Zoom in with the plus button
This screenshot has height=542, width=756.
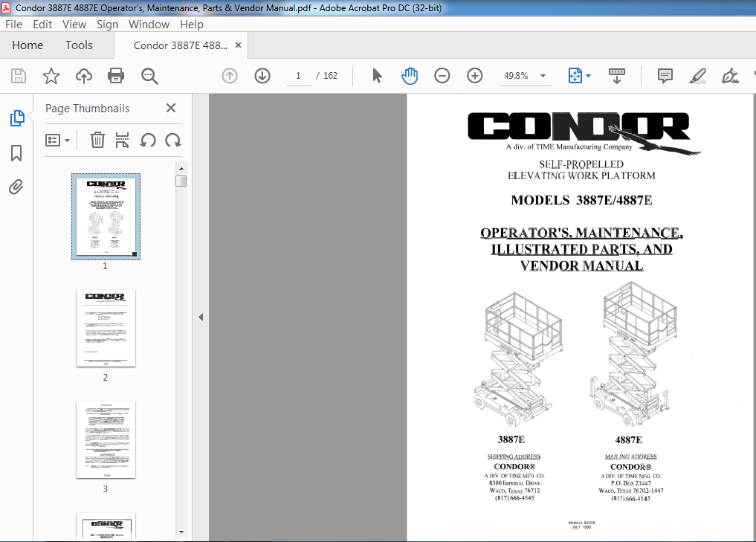point(475,76)
